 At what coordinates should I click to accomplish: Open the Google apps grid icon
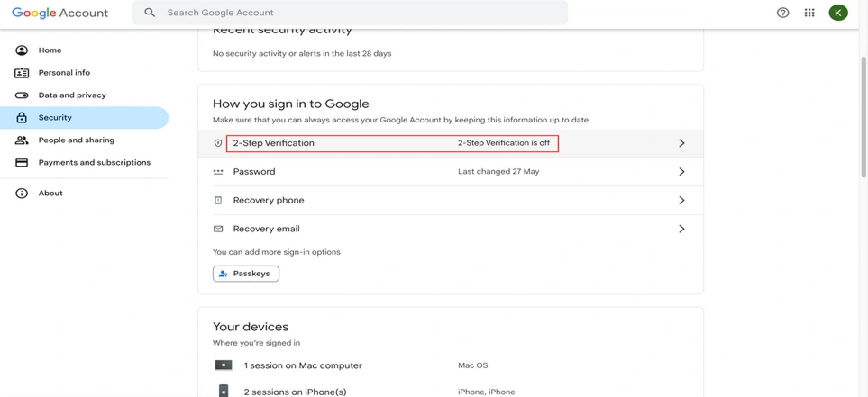[809, 13]
